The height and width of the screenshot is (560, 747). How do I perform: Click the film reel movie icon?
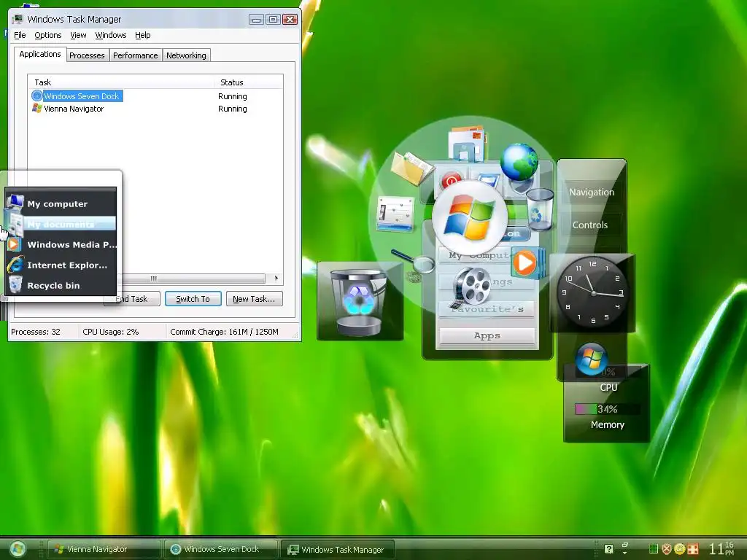(471, 286)
